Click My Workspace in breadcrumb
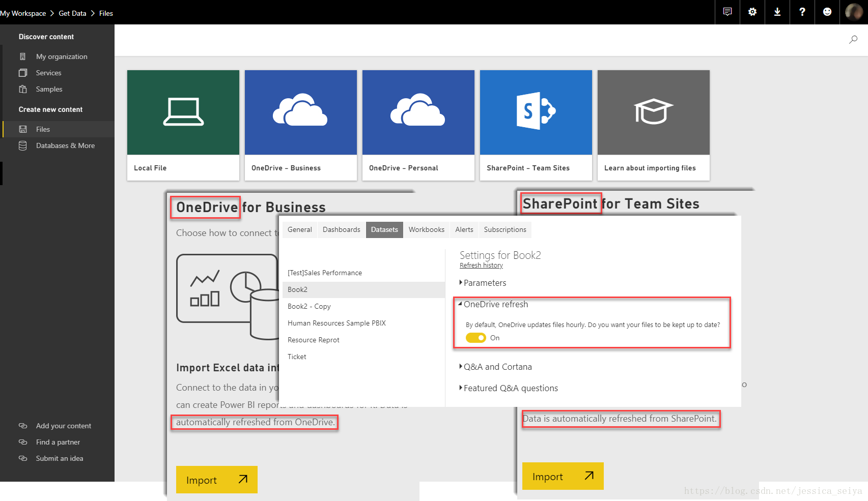Viewport: 868px width, 501px height. pos(23,13)
